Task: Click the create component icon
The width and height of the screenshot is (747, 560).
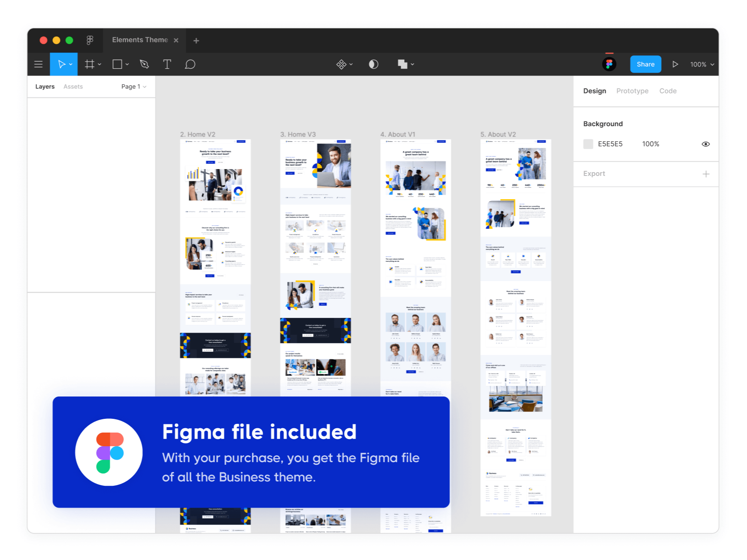Action: click(x=341, y=64)
